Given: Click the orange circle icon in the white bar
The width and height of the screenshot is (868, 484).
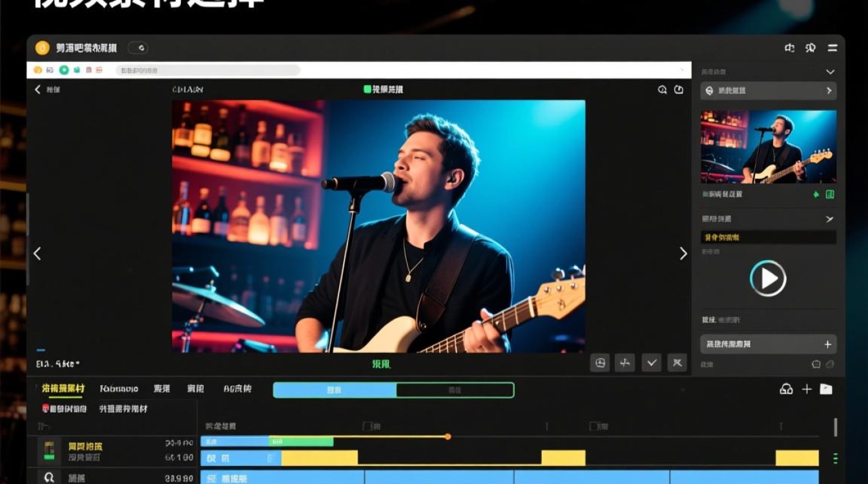Looking at the screenshot, I should 38,70.
